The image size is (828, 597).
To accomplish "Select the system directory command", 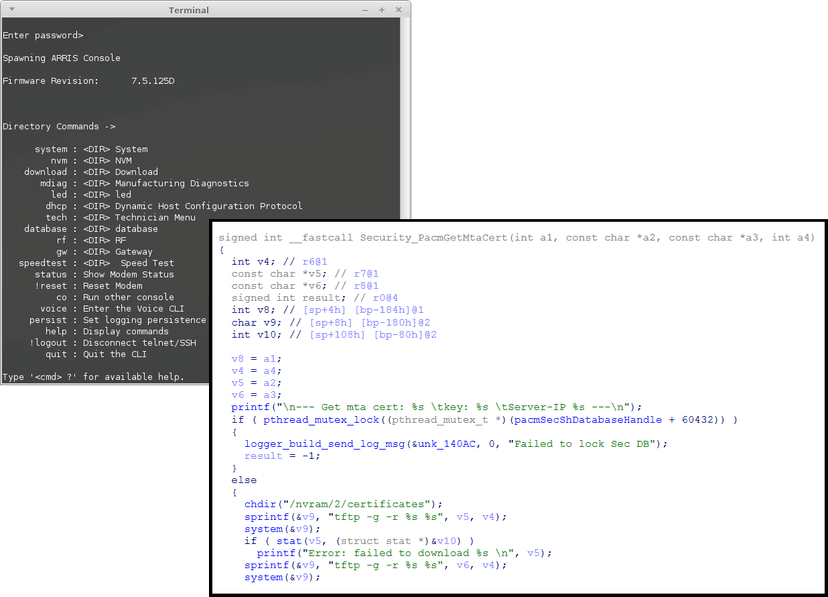I will [x=91, y=149].
